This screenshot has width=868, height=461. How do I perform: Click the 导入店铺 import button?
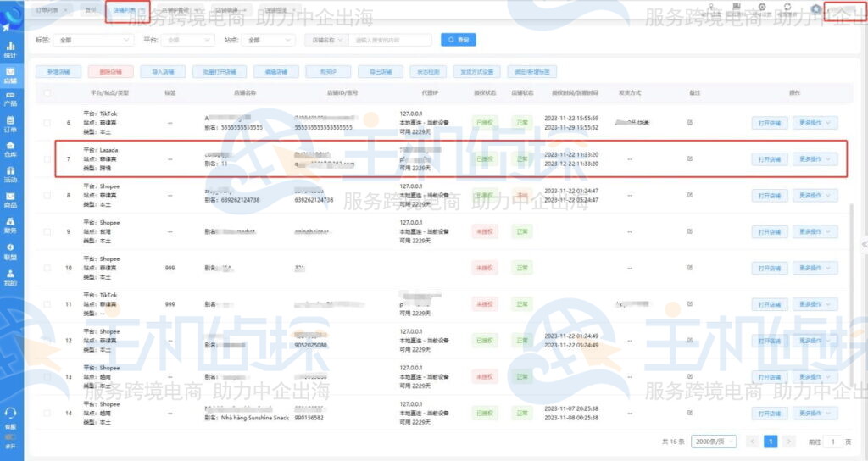[162, 72]
